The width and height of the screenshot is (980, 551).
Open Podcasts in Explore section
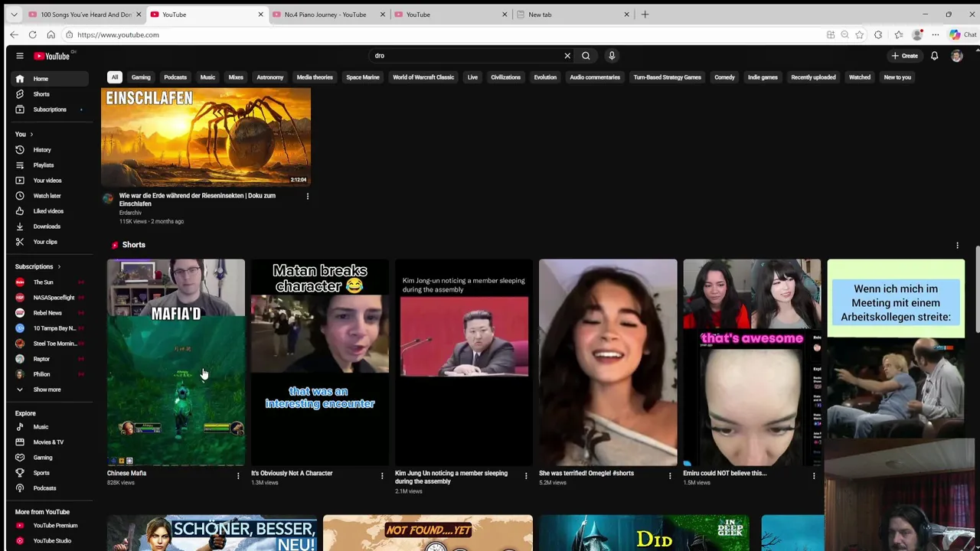51,488
